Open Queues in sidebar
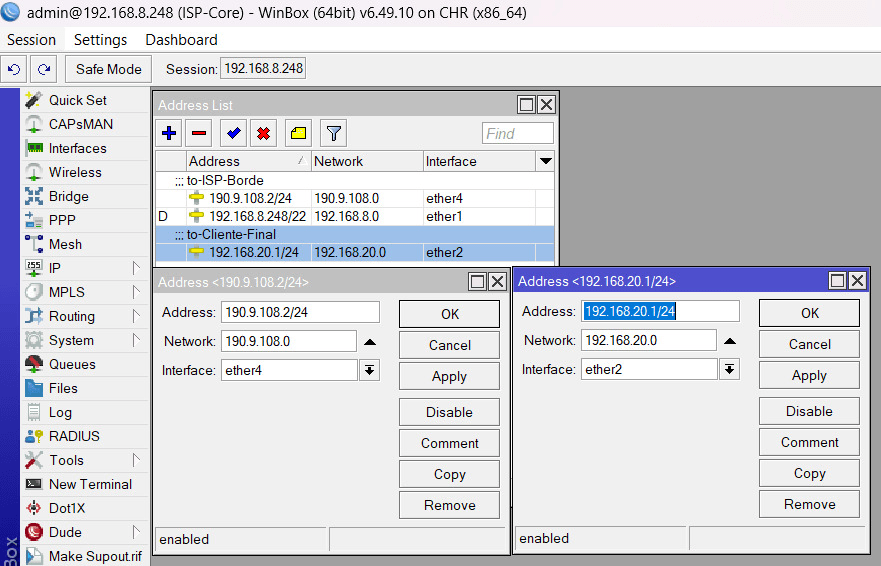Viewport: 881px width, 566px height. [85, 364]
